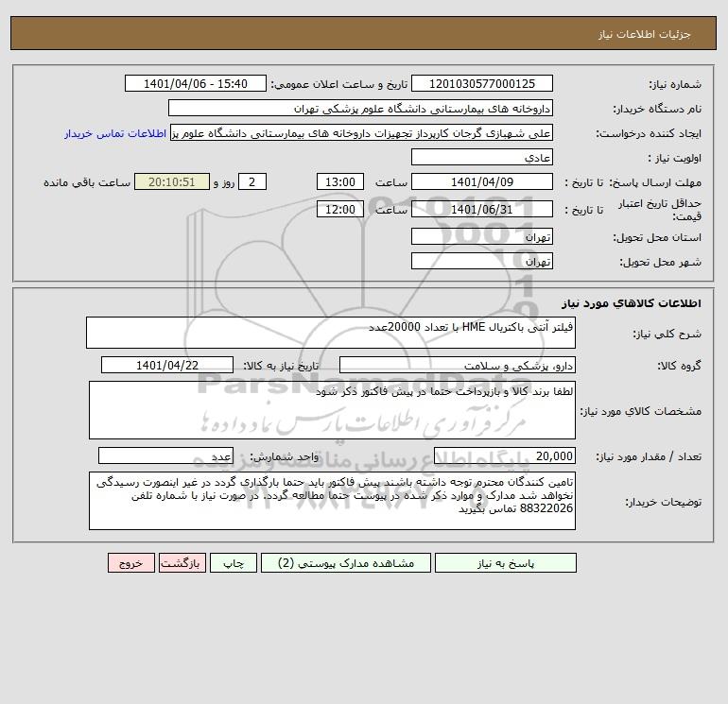Click the label 'تاریخ و ساعت اعلان عمومی:'
The width and height of the screenshot is (728, 704).
pos(338,84)
